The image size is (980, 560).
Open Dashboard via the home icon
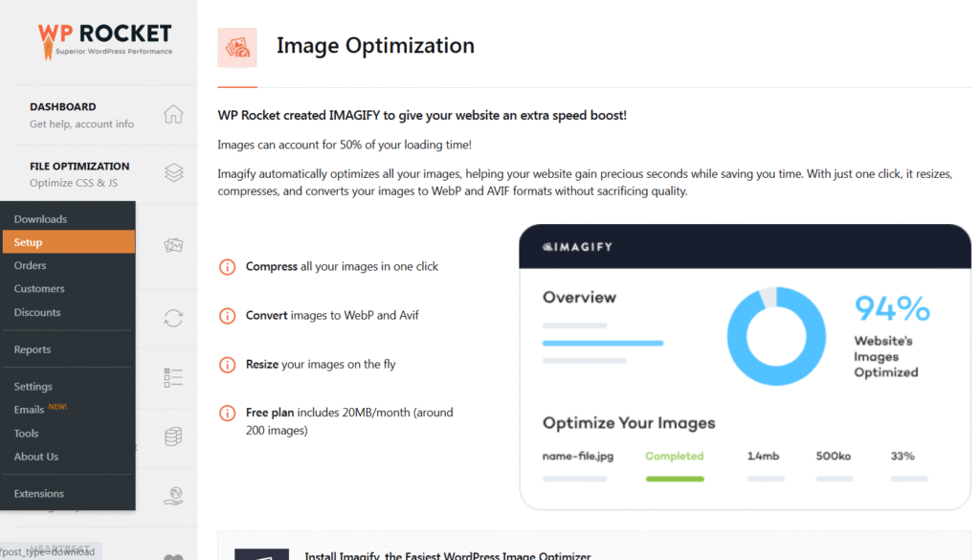tap(173, 115)
